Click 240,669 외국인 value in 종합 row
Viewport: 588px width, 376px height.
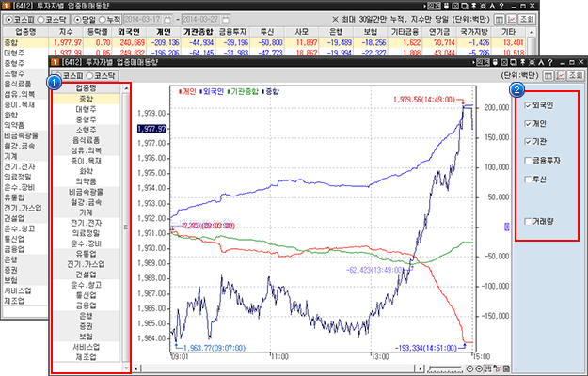pos(132,42)
